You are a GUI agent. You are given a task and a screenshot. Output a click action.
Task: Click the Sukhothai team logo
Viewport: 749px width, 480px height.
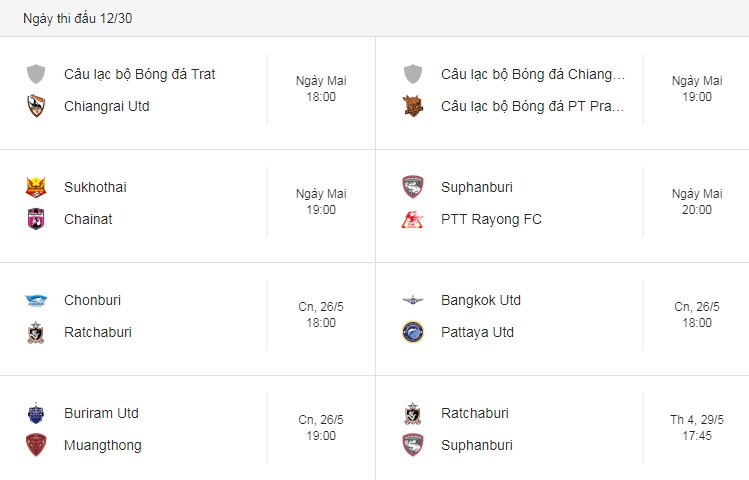[x=36, y=187]
